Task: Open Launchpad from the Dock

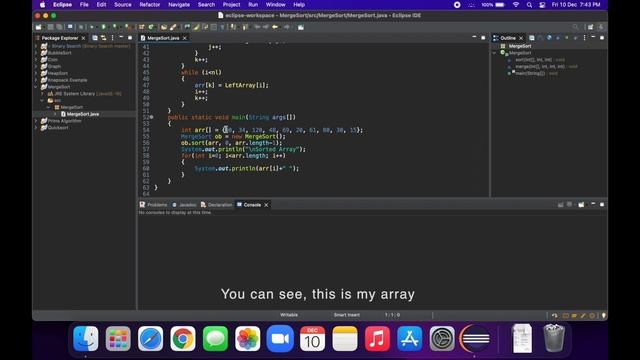Action: click(118, 338)
